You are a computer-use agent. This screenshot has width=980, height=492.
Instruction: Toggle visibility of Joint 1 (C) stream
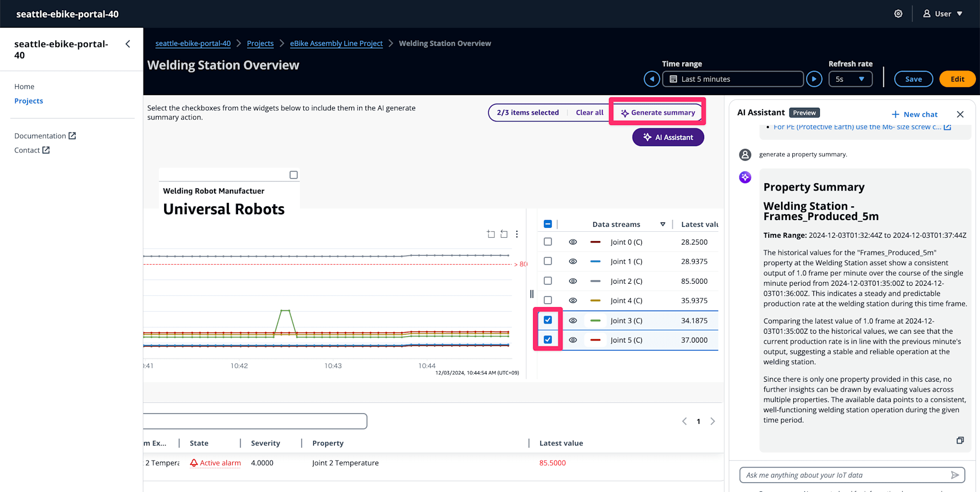(x=573, y=262)
